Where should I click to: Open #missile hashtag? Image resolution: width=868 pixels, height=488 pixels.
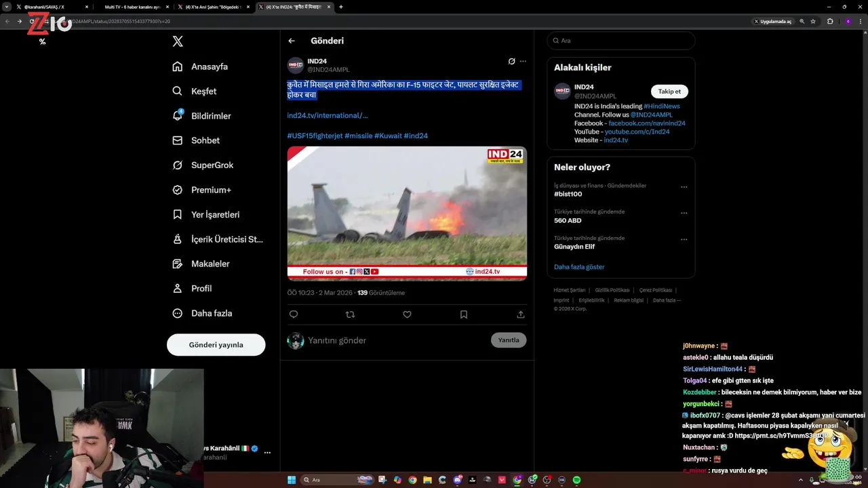point(359,136)
